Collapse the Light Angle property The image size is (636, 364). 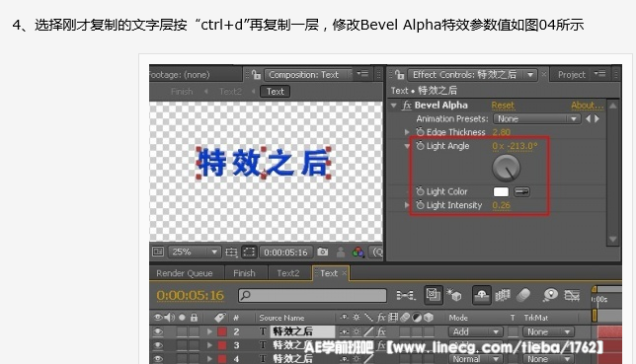[x=407, y=146]
